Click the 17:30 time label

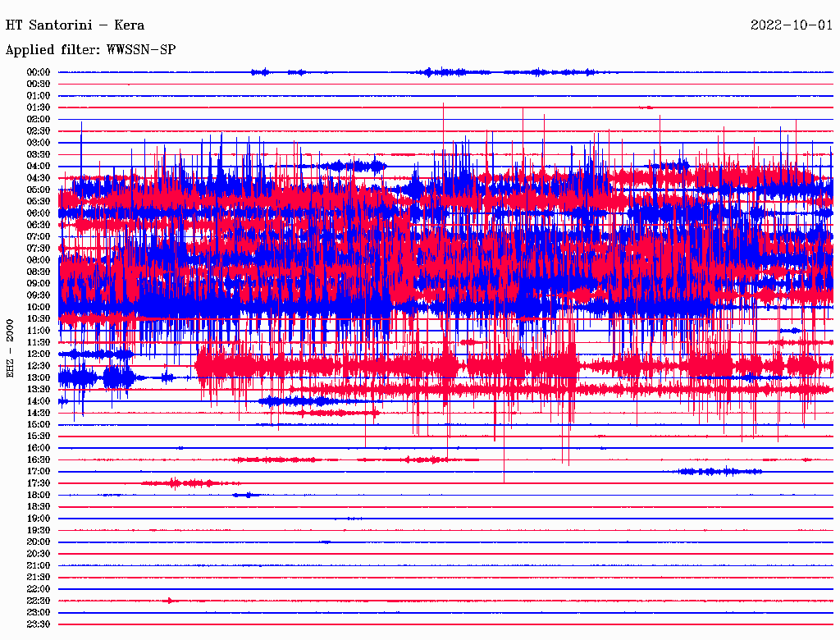click(39, 483)
